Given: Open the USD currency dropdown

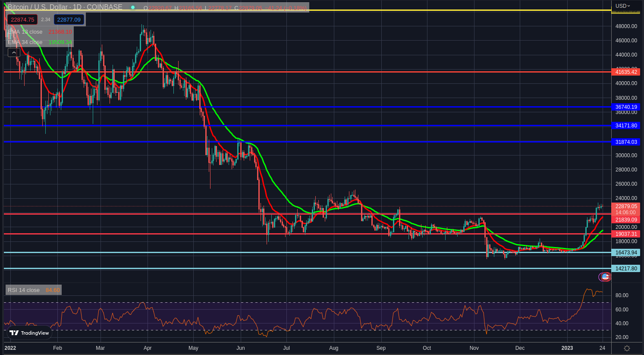Looking at the screenshot, I should [x=623, y=6].
